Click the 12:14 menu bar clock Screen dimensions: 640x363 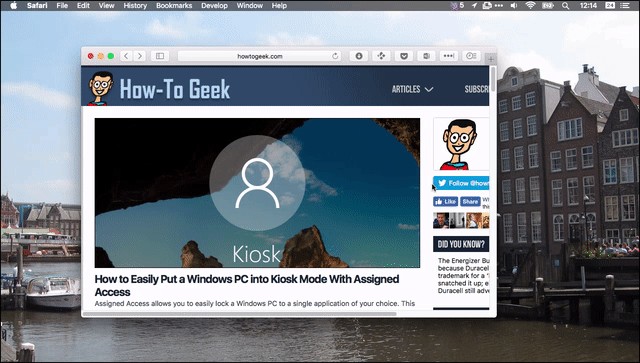tap(588, 5)
